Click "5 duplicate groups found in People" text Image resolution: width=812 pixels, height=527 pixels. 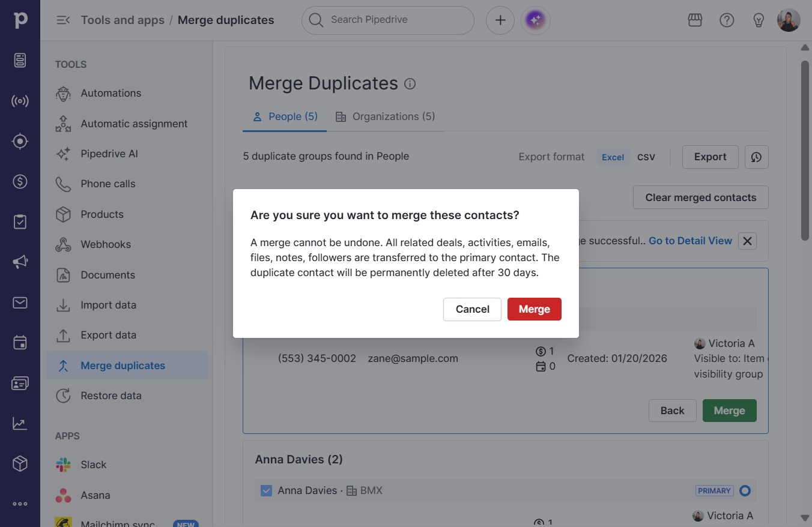pos(326,156)
